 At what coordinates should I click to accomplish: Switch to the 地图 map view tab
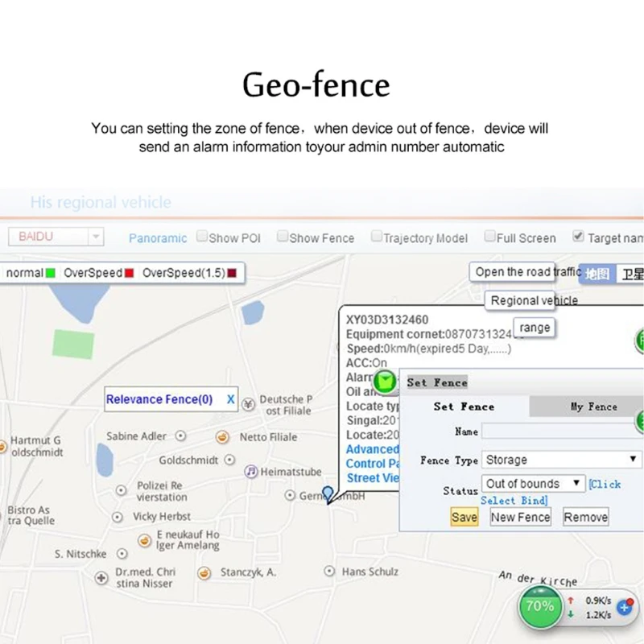(597, 274)
